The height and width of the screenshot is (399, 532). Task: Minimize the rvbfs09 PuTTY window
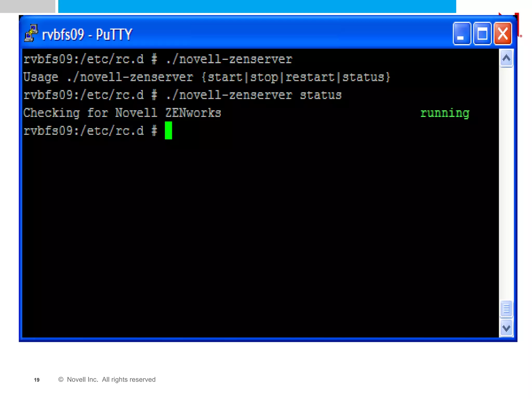(462, 34)
